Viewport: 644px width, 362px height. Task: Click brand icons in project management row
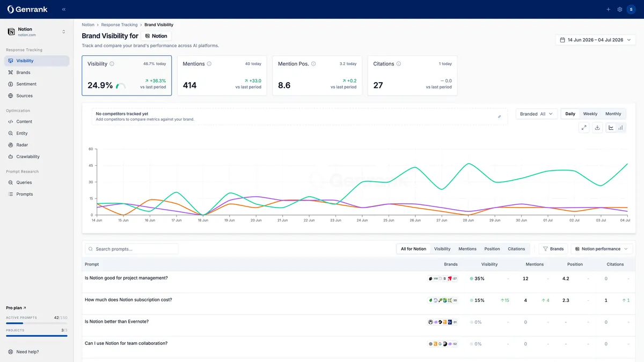[443, 279]
